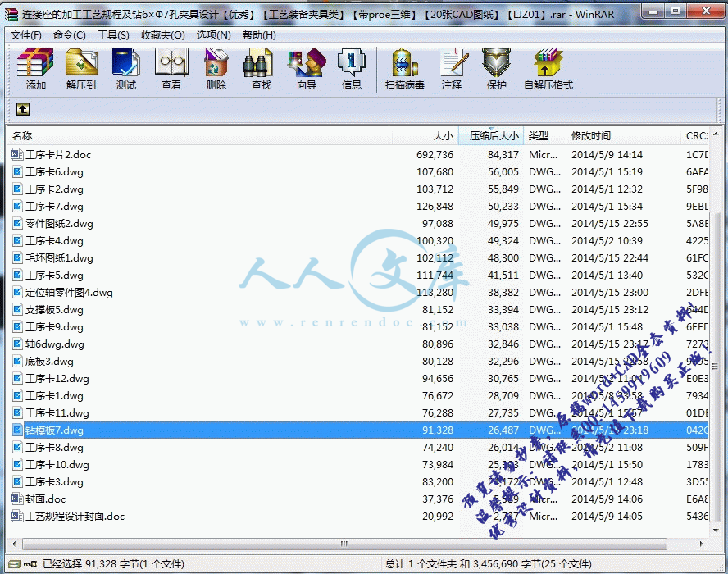Select the file 工序卡4.dwg
This screenshot has width=728, height=574.
click(54, 240)
